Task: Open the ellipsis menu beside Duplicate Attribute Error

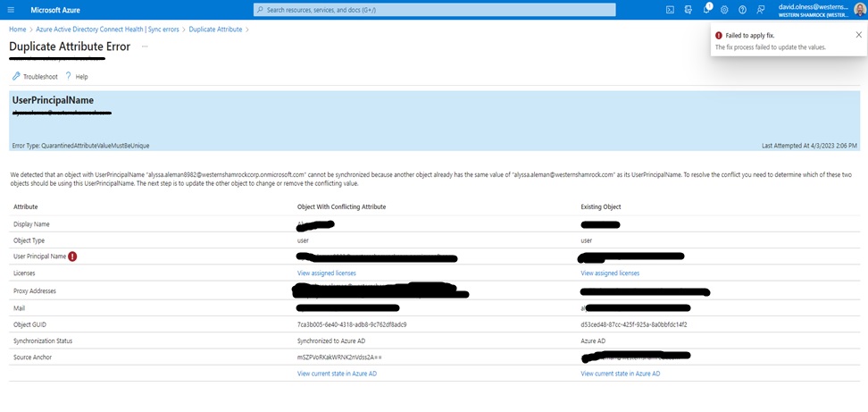Action: coord(145,46)
